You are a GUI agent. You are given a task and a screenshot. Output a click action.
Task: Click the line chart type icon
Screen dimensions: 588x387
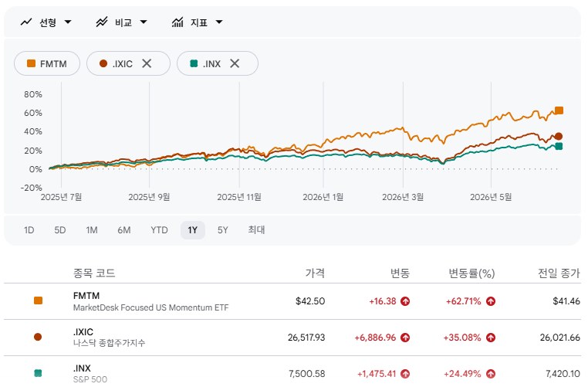(26, 22)
